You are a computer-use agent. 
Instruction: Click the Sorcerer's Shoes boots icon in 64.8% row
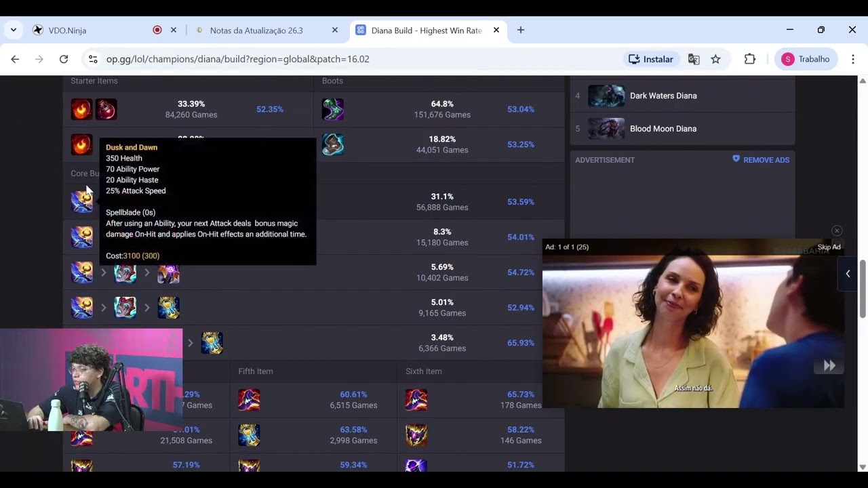[x=332, y=109]
